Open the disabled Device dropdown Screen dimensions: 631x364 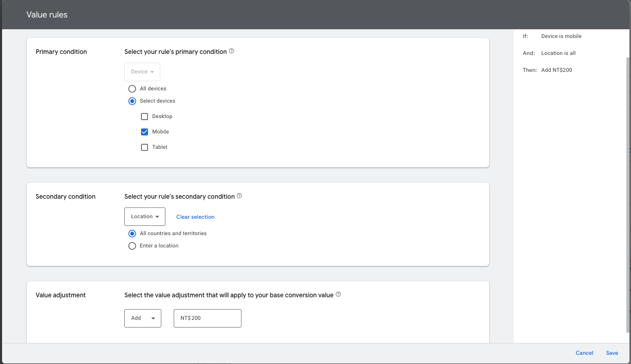tap(142, 72)
